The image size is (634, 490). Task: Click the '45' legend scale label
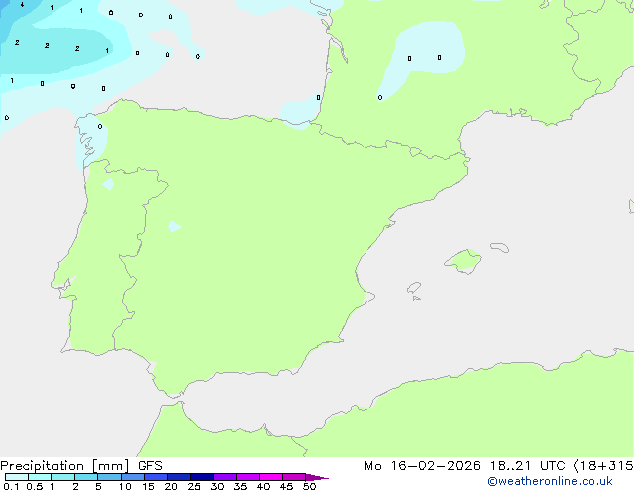pos(286,486)
